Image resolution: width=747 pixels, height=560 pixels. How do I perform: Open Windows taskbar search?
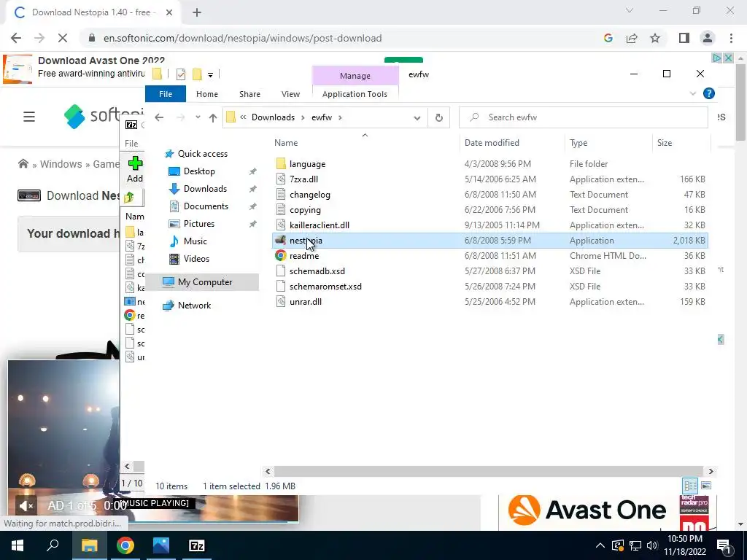pyautogui.click(x=53, y=545)
